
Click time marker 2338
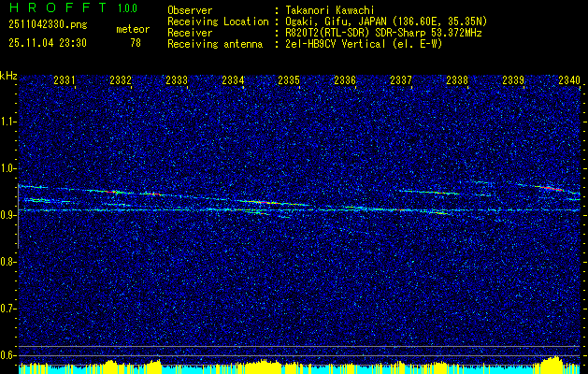[x=457, y=80]
